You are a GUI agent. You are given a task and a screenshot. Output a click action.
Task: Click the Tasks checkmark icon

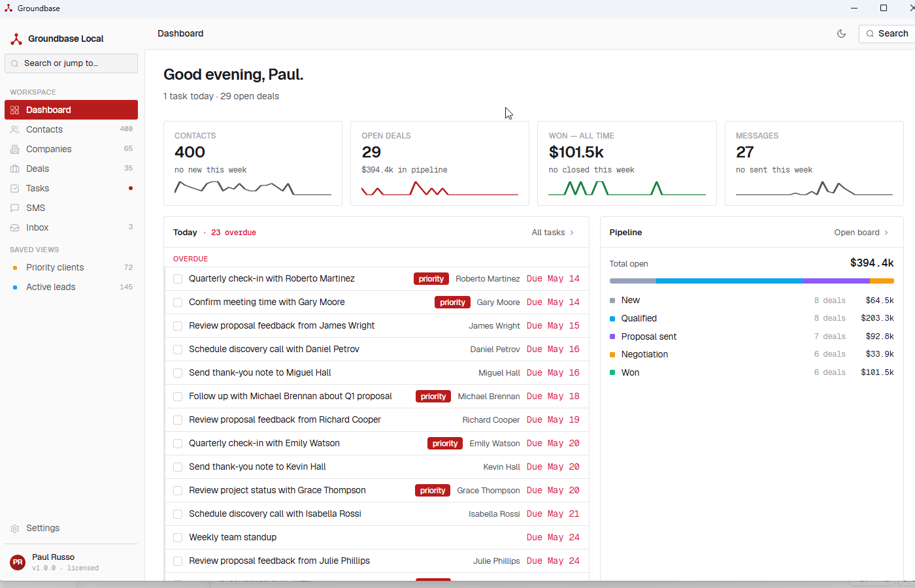coord(15,188)
